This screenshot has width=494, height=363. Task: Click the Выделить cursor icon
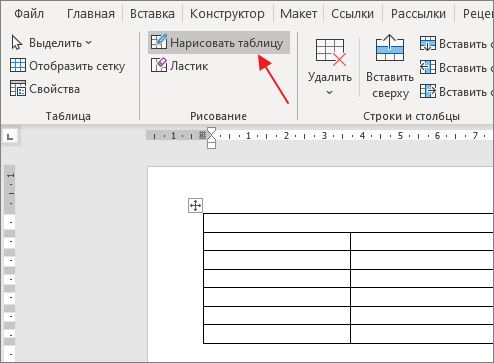pos(17,43)
